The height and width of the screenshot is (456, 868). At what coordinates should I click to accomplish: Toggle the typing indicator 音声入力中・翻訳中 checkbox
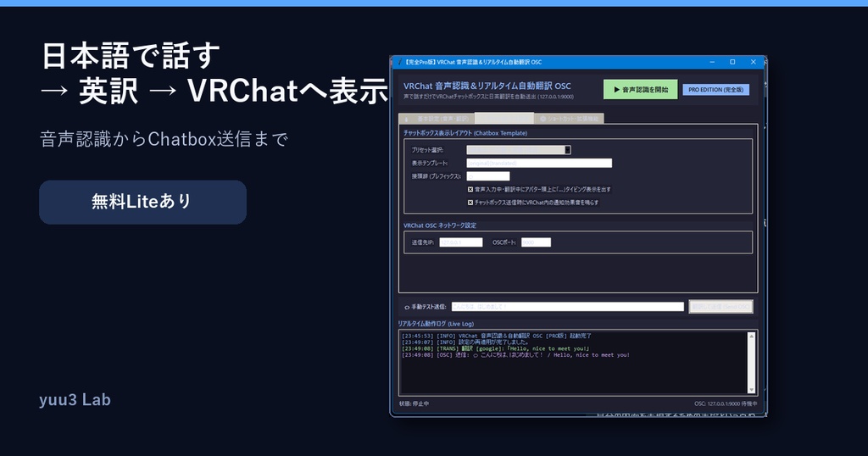point(470,189)
